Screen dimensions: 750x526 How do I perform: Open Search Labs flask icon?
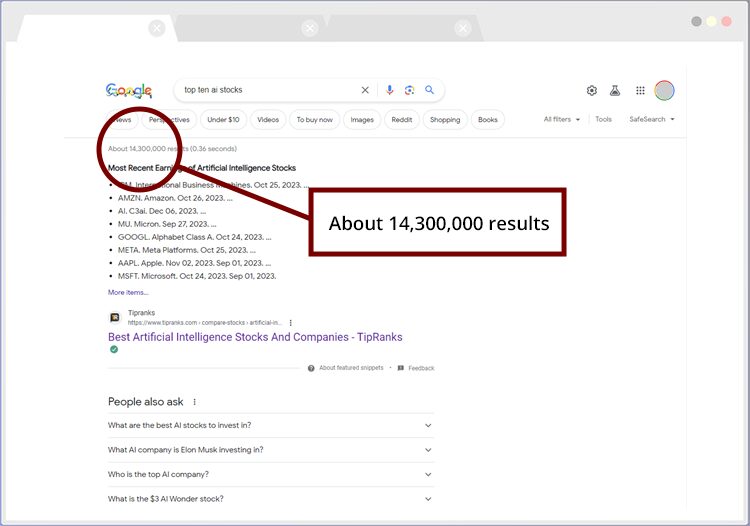pos(615,91)
